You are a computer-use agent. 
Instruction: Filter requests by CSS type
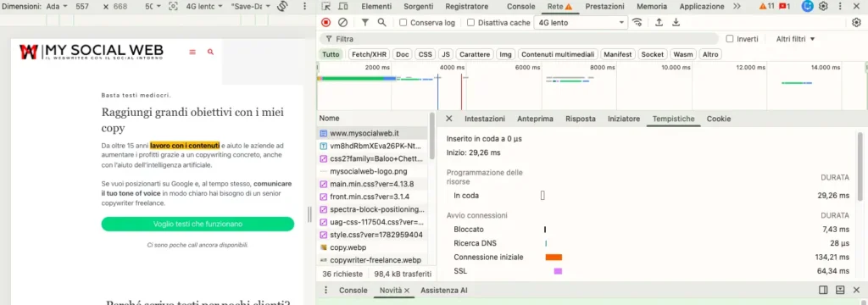click(x=426, y=54)
